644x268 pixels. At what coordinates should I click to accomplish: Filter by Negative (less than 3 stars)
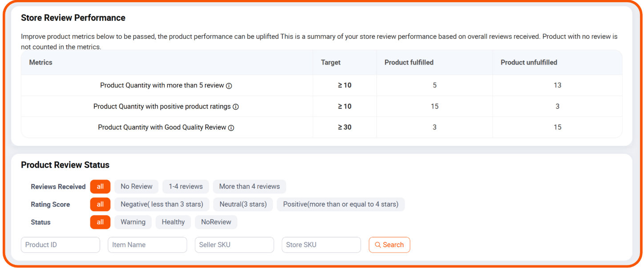pos(162,204)
